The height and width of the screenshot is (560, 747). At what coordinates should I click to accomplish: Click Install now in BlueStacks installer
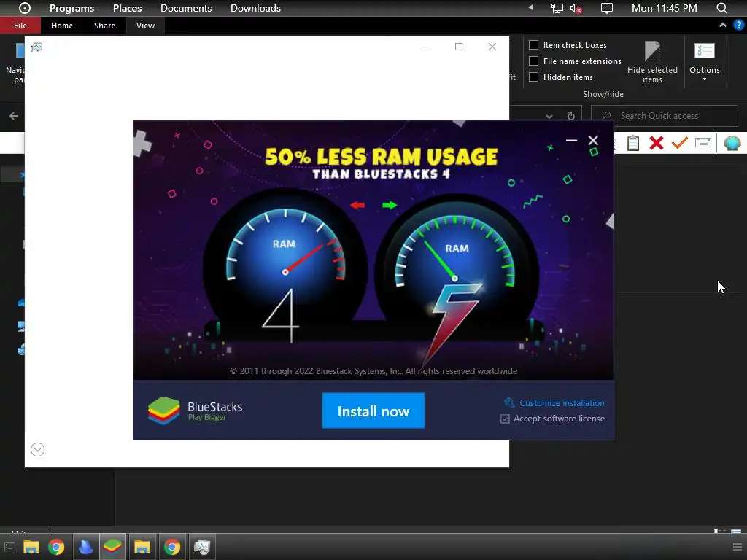(x=373, y=411)
